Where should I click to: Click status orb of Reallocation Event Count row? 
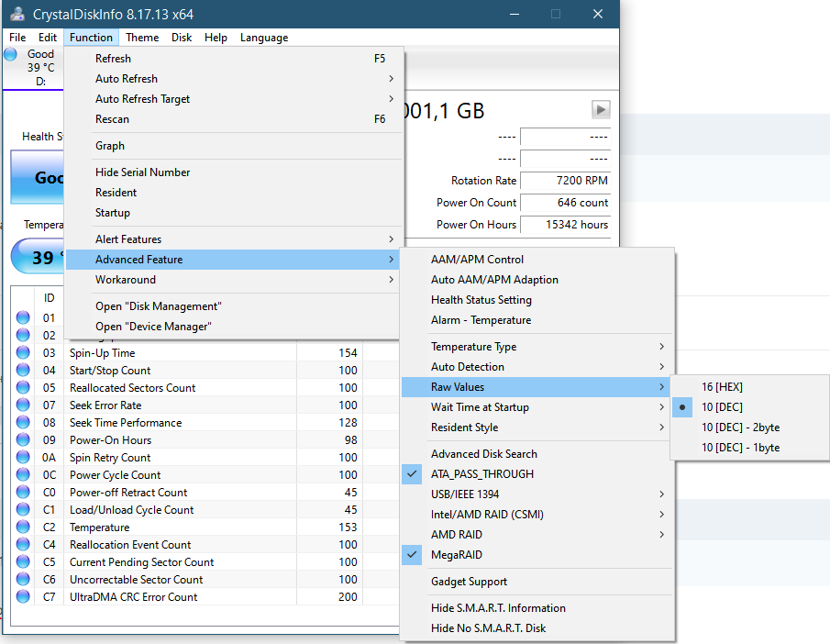(x=23, y=544)
